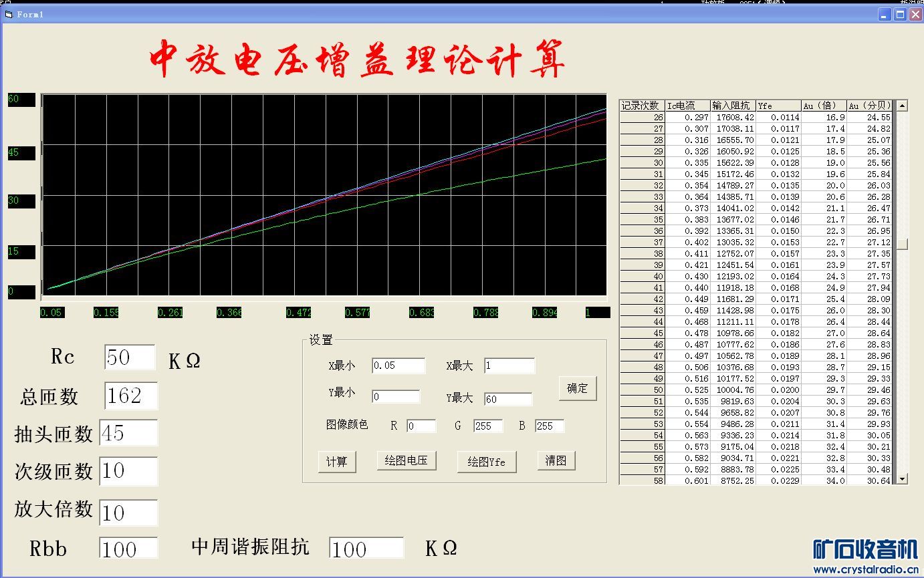Screen dimensions: 924x578
Task: Click the 中周谐振阻抗 input field
Action: point(366,548)
